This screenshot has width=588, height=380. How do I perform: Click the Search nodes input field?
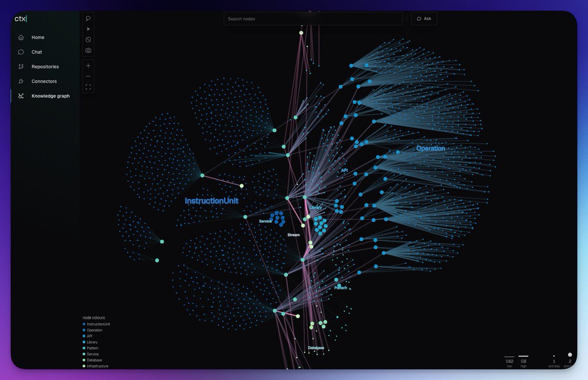313,19
